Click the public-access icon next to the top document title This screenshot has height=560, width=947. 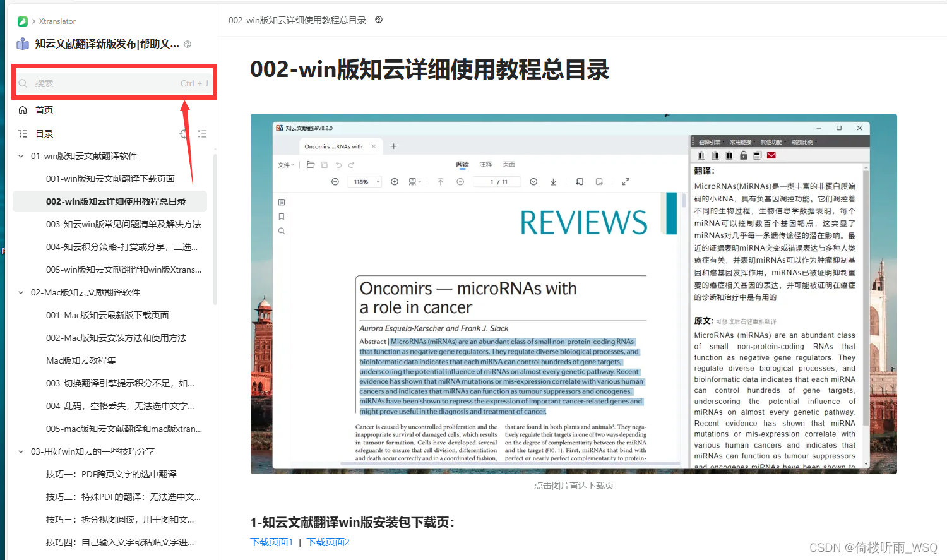(379, 20)
